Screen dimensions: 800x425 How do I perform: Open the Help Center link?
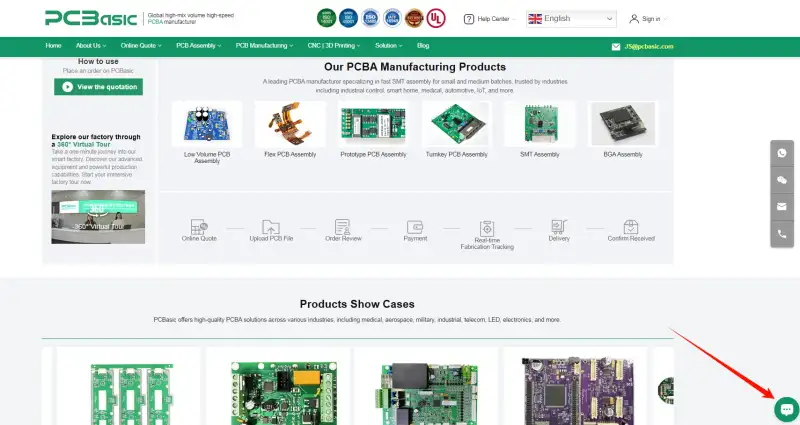(487, 19)
